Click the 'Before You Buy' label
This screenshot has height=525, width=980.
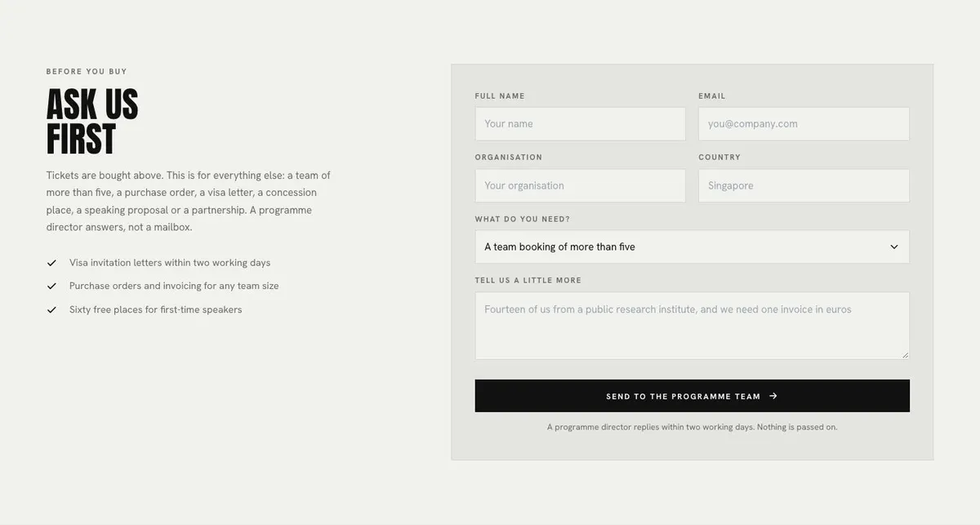click(87, 72)
